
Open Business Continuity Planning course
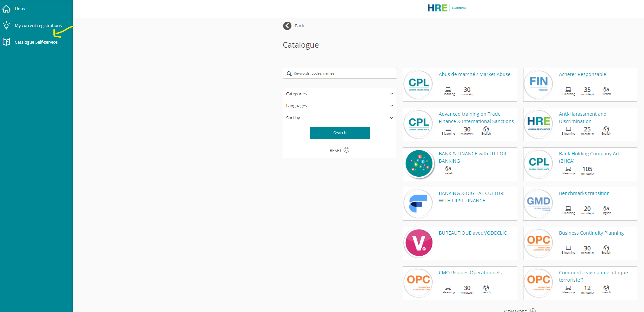(591, 233)
